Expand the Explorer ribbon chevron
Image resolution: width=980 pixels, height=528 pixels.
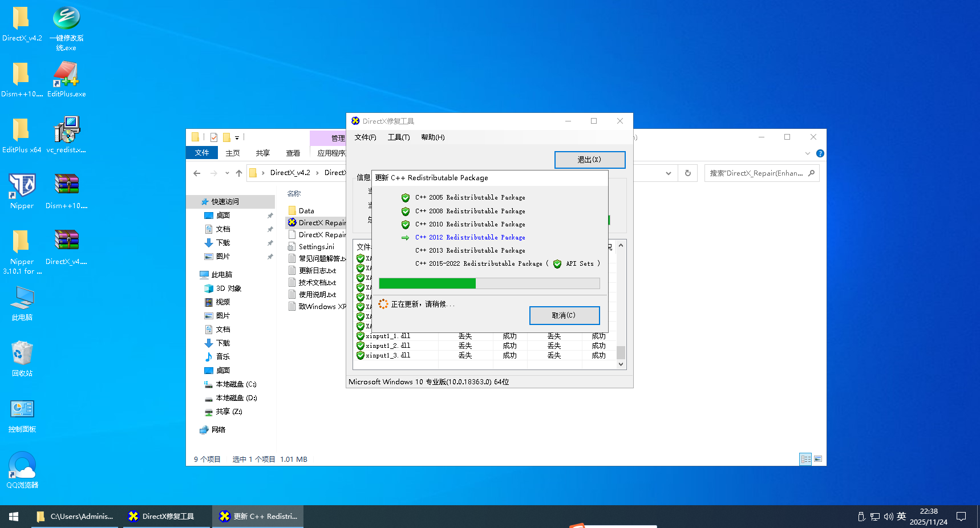point(807,153)
